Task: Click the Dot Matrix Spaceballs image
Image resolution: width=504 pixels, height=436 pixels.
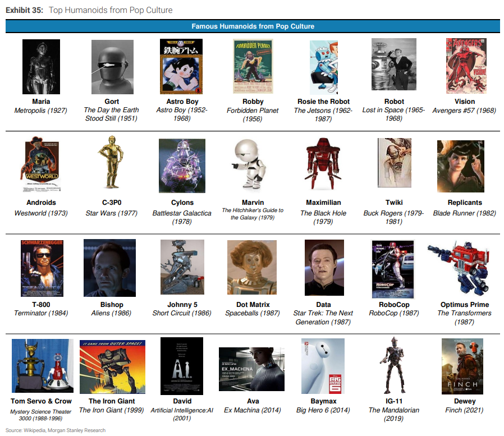Action: click(x=252, y=267)
